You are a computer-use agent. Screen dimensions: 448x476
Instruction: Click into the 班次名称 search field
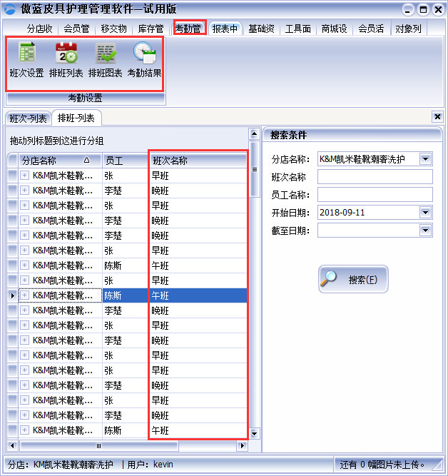point(375,177)
